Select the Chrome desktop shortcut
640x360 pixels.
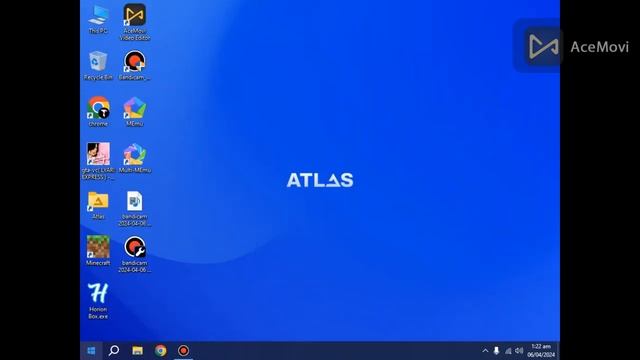tap(98, 112)
